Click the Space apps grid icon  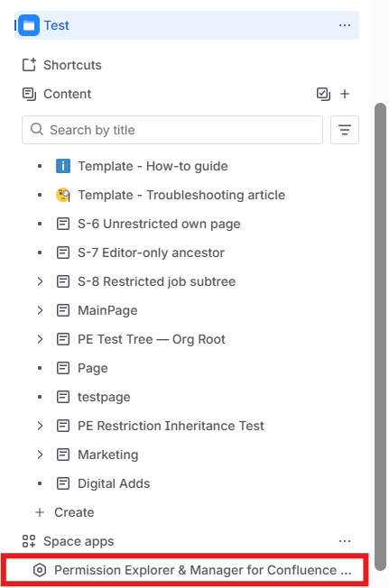29,541
